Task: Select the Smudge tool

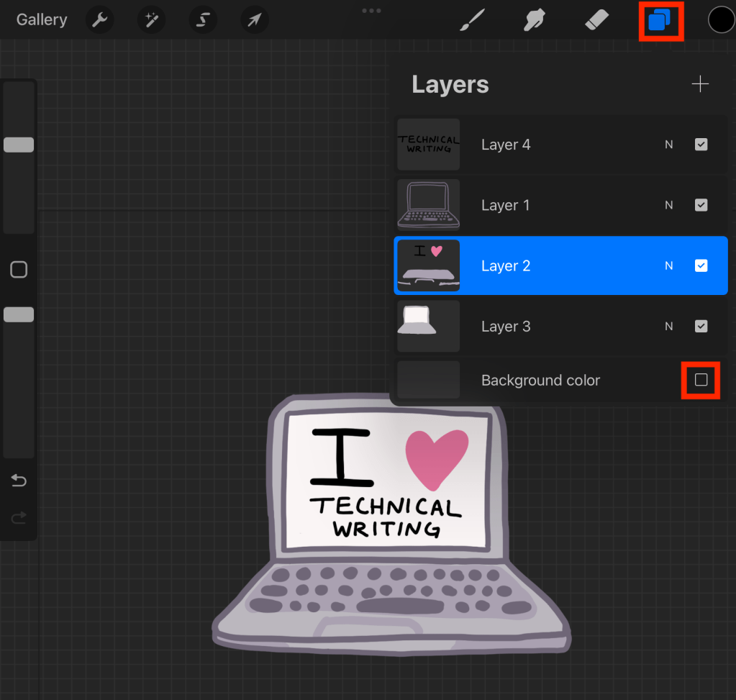Action: coord(534,20)
